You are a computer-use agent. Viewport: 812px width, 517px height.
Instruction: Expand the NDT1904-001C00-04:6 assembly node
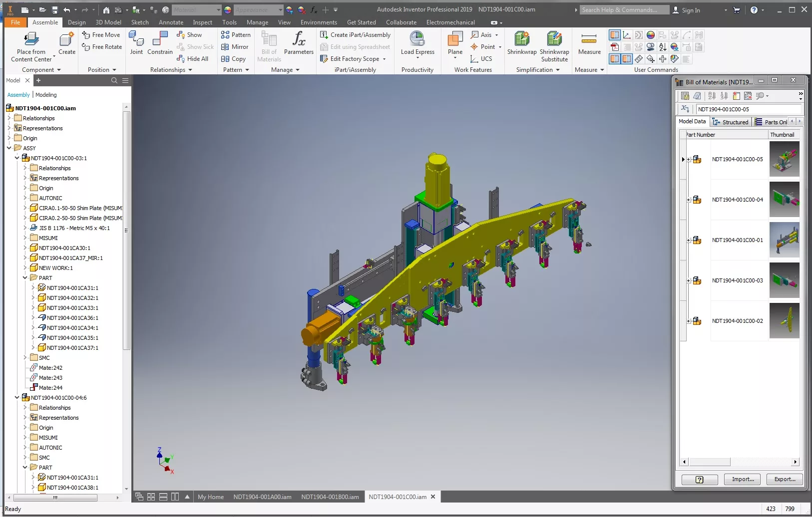pyautogui.click(x=17, y=397)
